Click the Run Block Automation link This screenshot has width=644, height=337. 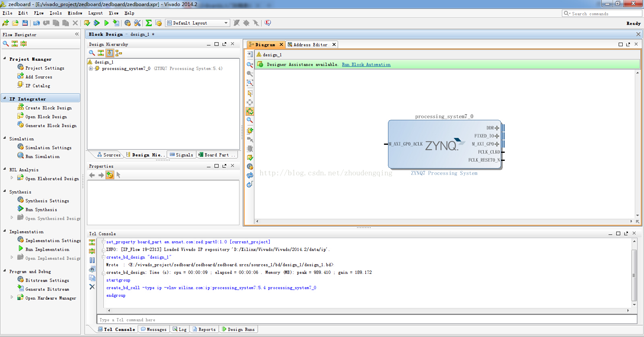[x=366, y=64]
